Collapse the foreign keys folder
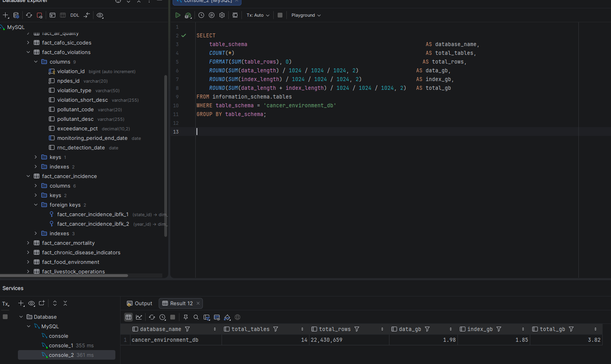This screenshot has height=364, width=611. click(35, 205)
